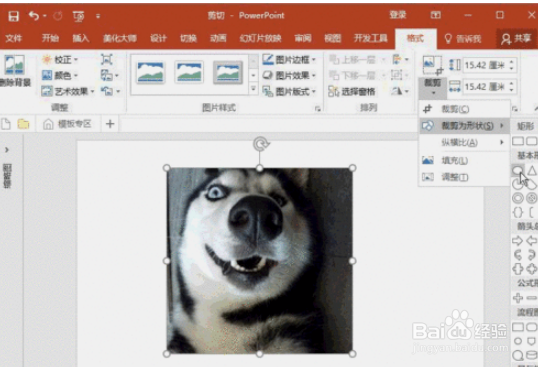Show next row of picture styles gallery

click(x=253, y=75)
